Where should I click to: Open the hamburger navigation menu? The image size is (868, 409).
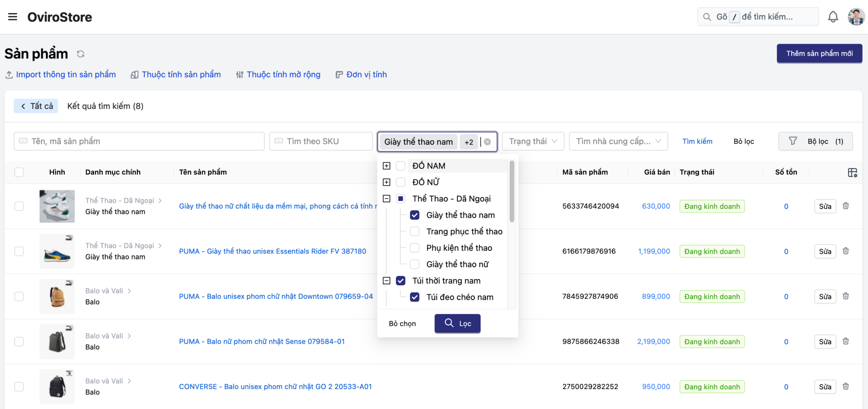13,17
